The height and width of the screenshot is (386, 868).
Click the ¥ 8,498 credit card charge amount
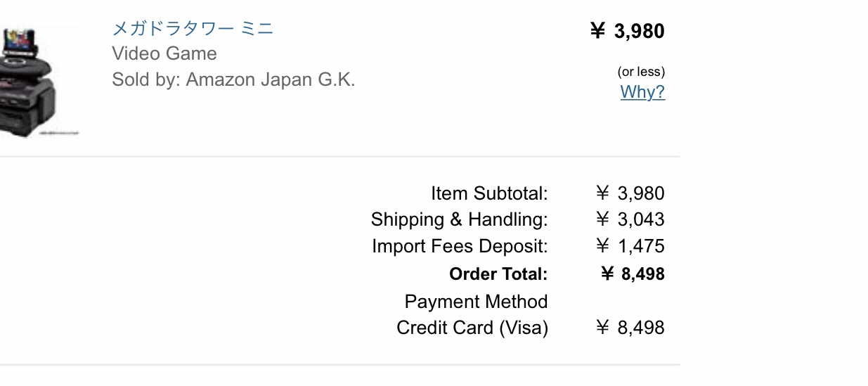click(630, 328)
